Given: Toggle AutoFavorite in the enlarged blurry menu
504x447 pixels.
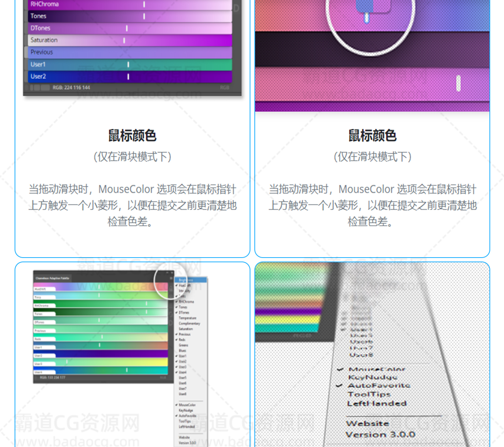Looking at the screenshot, I should click(379, 386).
